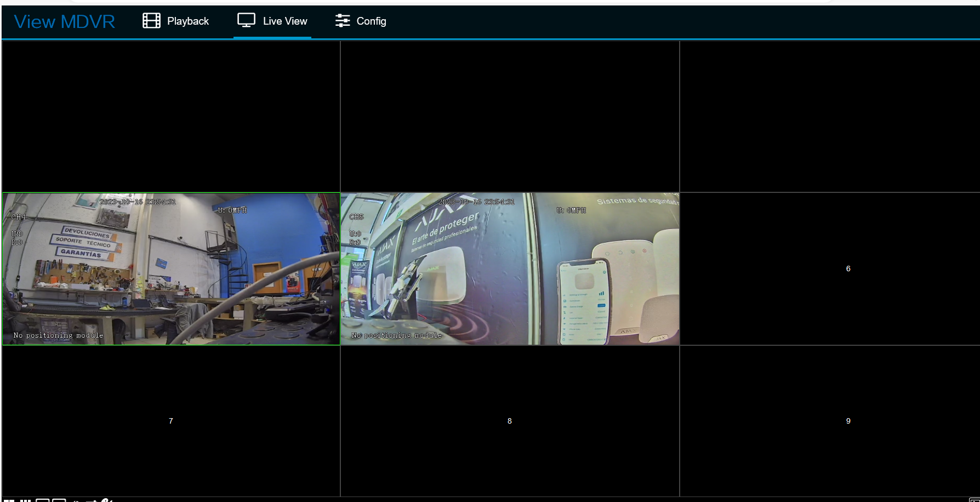Image resolution: width=980 pixels, height=502 pixels.
Task: Click the Config sliders icon
Action: click(343, 20)
